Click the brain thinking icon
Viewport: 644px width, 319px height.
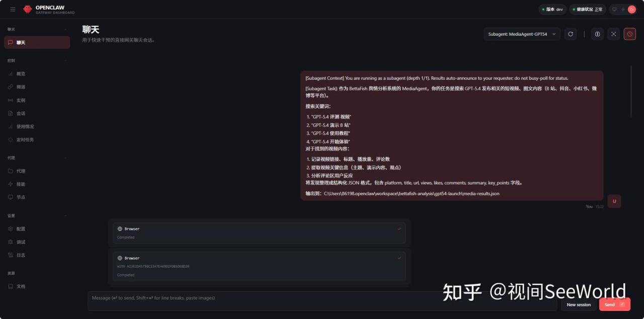coord(597,34)
